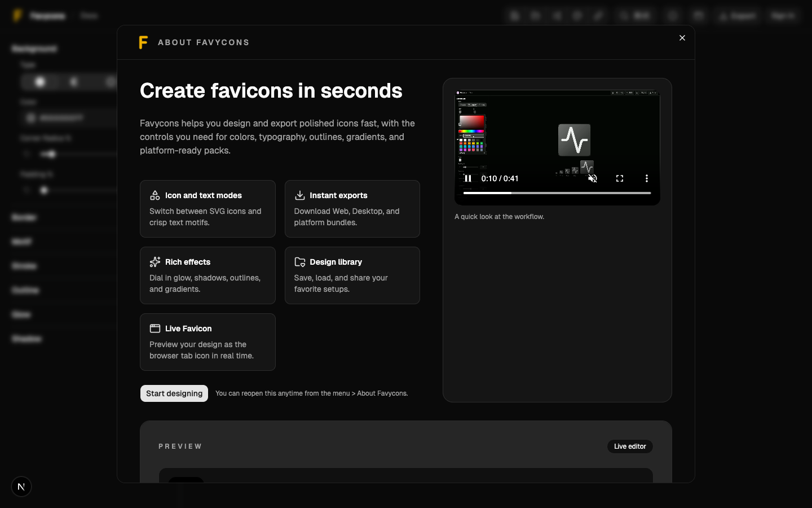Expand the Shadow section in sidebar
This screenshot has width=812, height=508.
coord(27,339)
